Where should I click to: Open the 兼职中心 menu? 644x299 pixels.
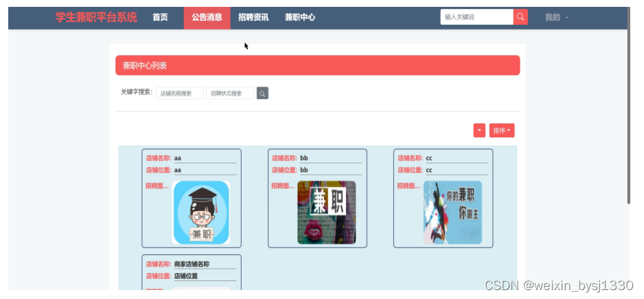coord(300,17)
